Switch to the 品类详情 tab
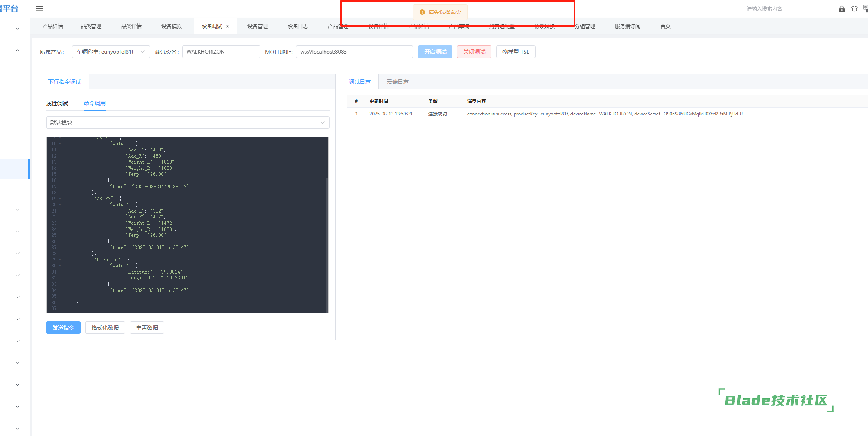Viewport: 868px width, 436px height. (131, 26)
